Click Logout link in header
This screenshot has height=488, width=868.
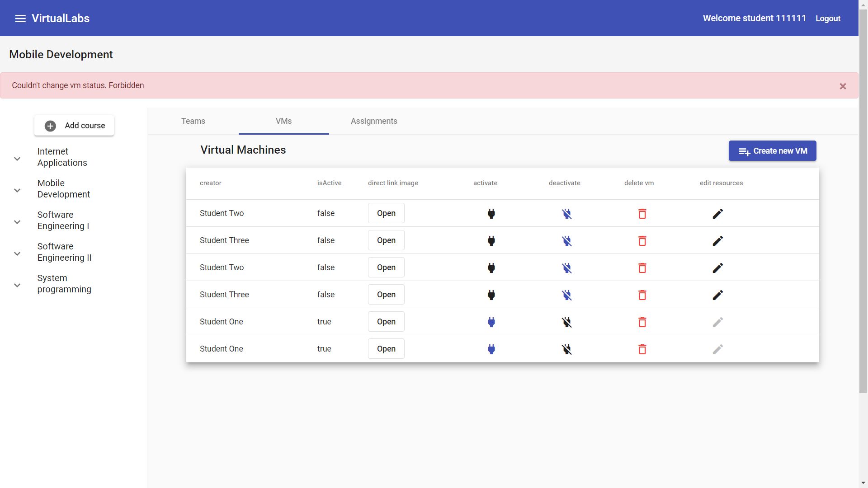pyautogui.click(x=828, y=19)
